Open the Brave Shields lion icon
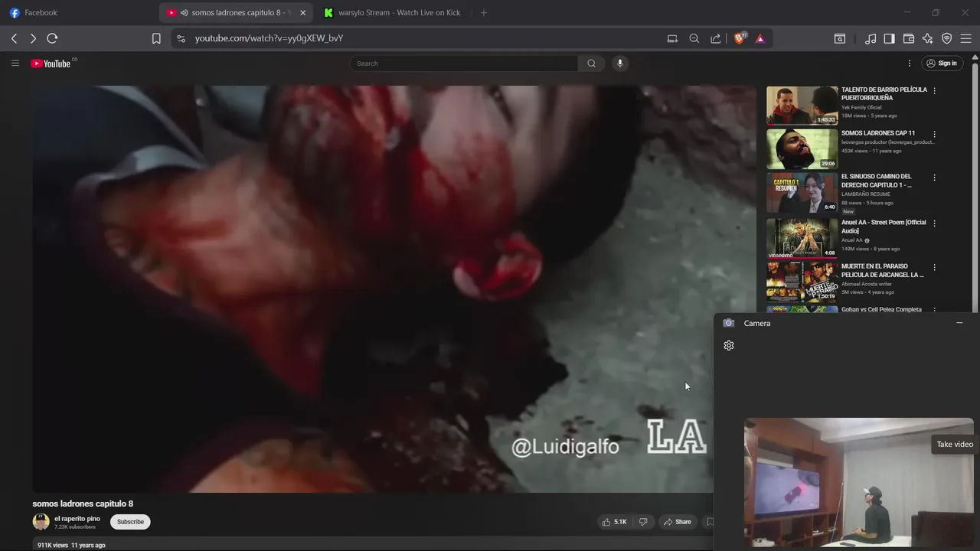980x551 pixels. (740, 38)
